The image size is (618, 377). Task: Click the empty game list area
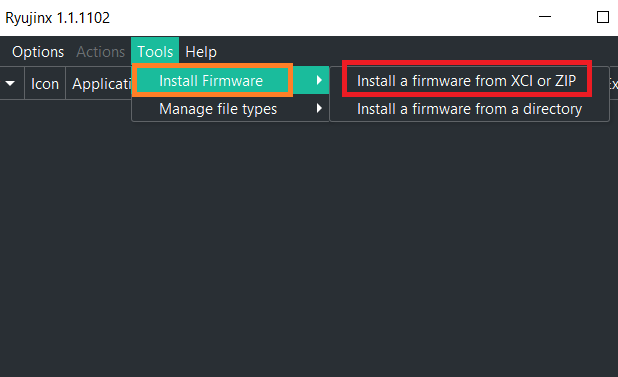point(309,244)
